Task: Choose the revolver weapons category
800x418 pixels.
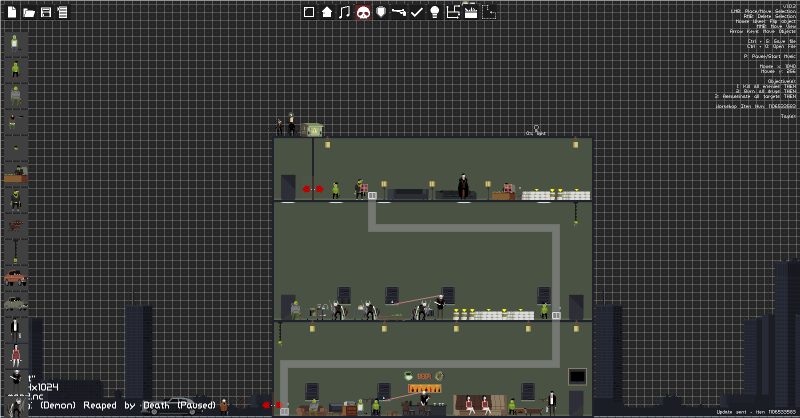Action: pyautogui.click(x=398, y=12)
